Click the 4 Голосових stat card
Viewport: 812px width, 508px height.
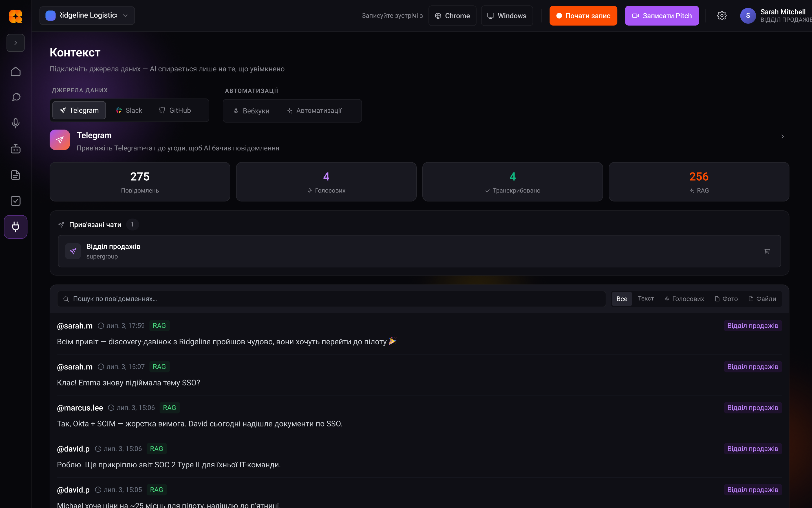[x=326, y=182]
